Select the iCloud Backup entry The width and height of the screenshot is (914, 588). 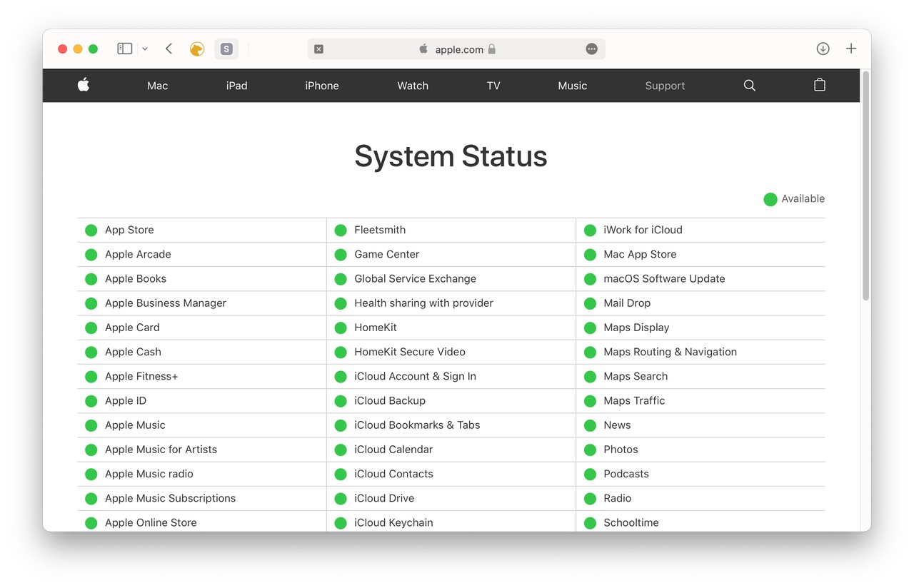coord(390,401)
